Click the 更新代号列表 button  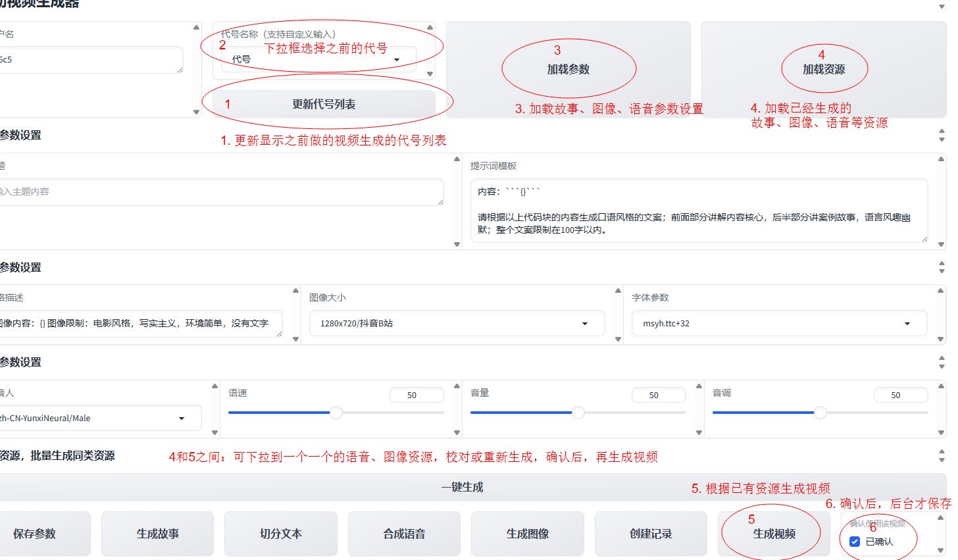324,103
